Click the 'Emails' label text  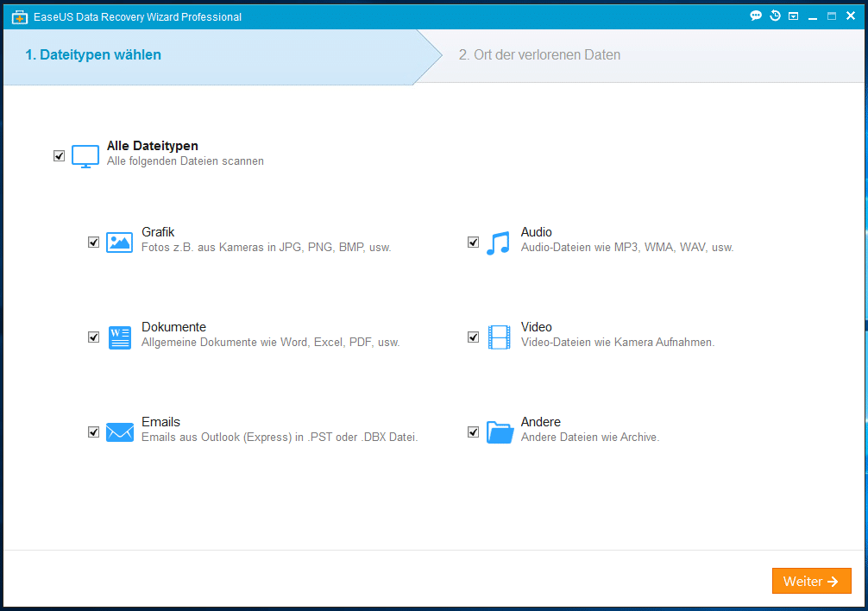(161, 422)
